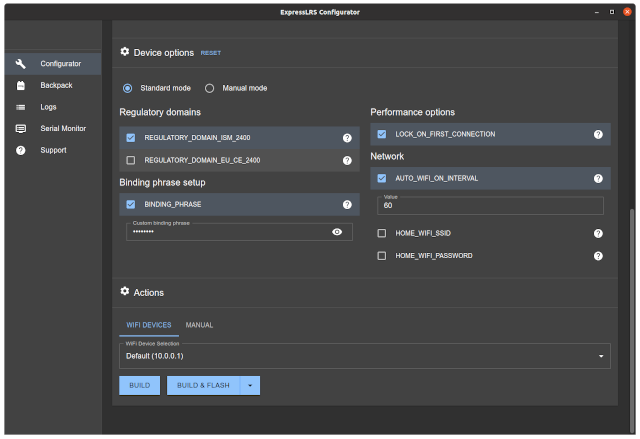640x439 pixels.
Task: Click the HOME_WIFI_PASSWORD label
Action: (x=434, y=256)
